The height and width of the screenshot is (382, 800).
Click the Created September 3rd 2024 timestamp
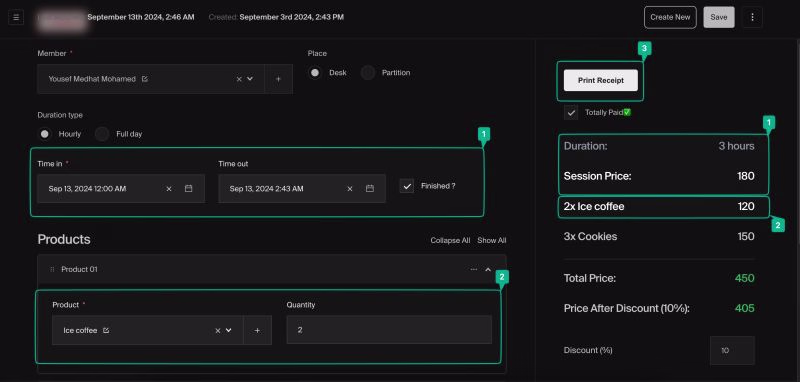(x=276, y=17)
